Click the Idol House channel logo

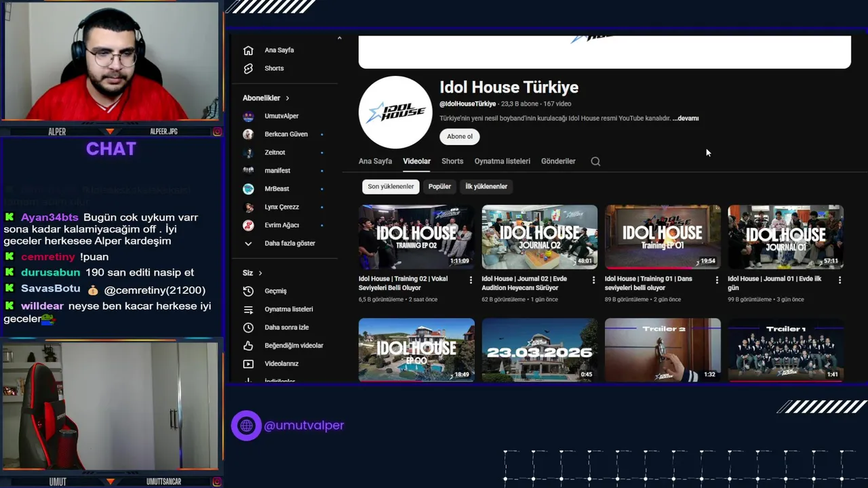pos(395,113)
